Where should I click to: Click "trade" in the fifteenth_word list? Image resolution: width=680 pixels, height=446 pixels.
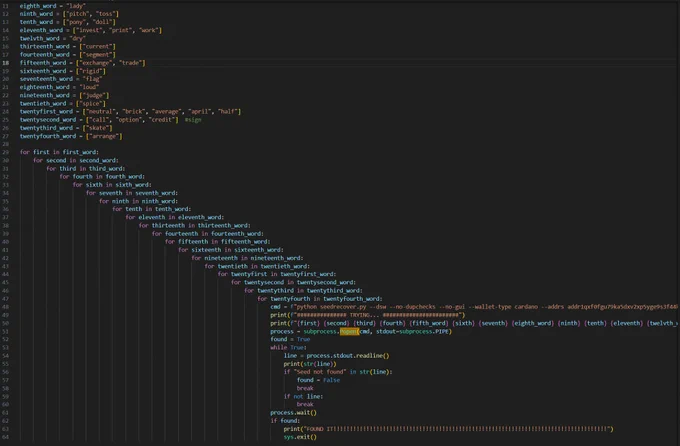pos(131,63)
